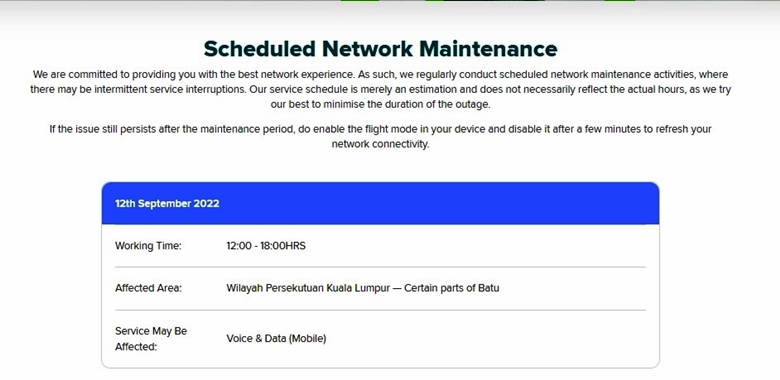Click the flight mode instruction paragraph
Viewport: 780px width, 380px height.
[381, 137]
